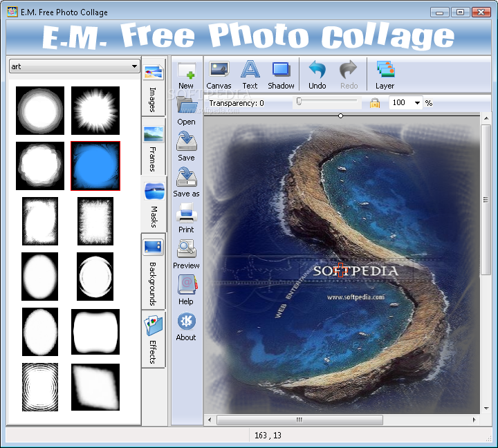The height and width of the screenshot is (448, 498).
Task: Select the Masks tab
Action: pos(154,204)
